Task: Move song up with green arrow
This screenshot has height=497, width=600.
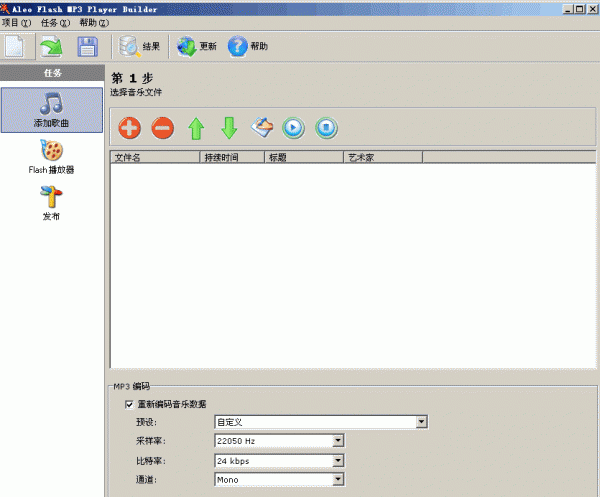Action: 196,128
